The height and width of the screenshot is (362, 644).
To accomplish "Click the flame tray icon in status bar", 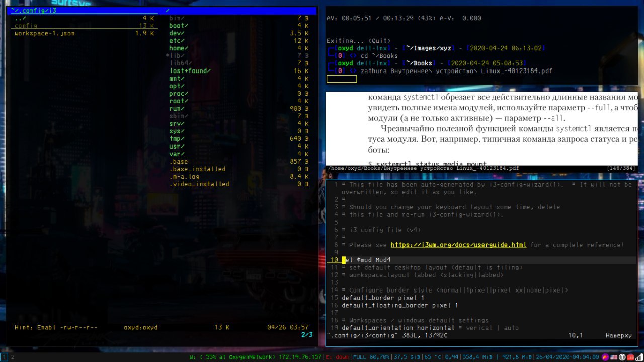I will (605, 357).
